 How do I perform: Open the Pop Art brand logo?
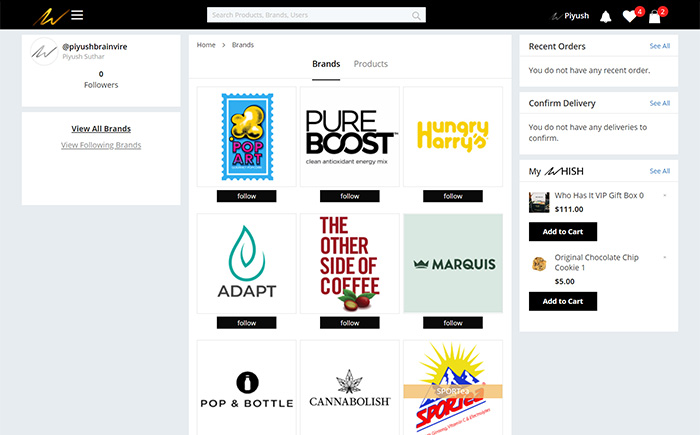click(247, 137)
